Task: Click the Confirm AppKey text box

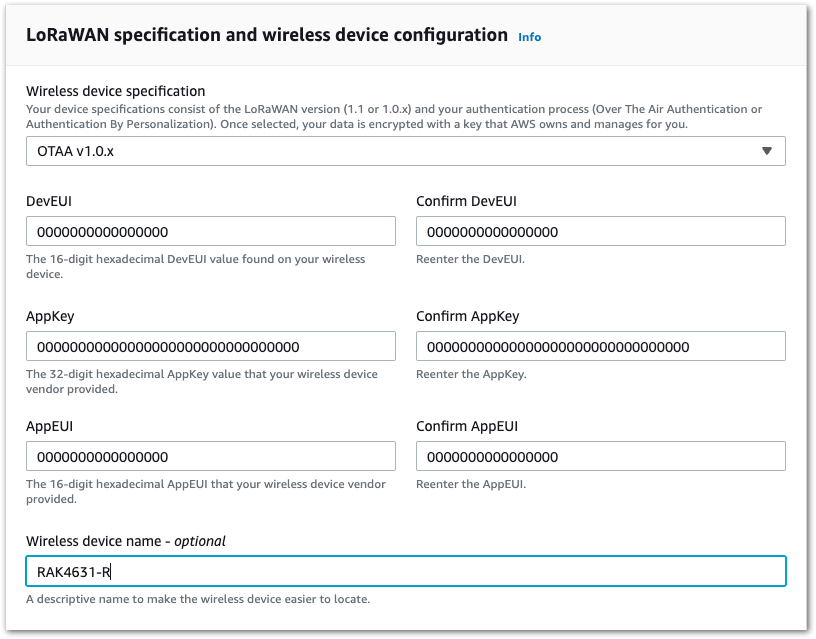Action: pyautogui.click(x=600, y=347)
